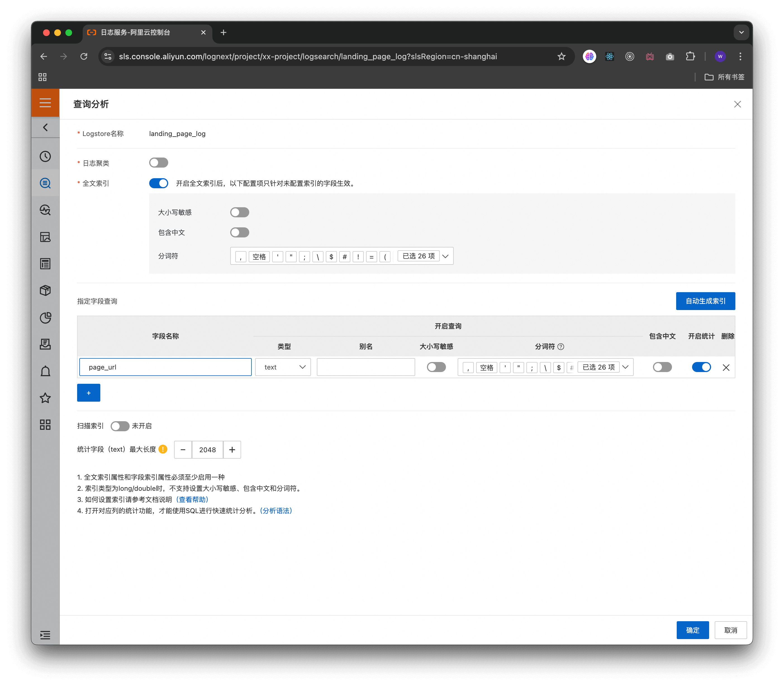Image resolution: width=784 pixels, height=686 pixels.
Task: Collapse sidebar with back chevron
Action: [x=45, y=127]
